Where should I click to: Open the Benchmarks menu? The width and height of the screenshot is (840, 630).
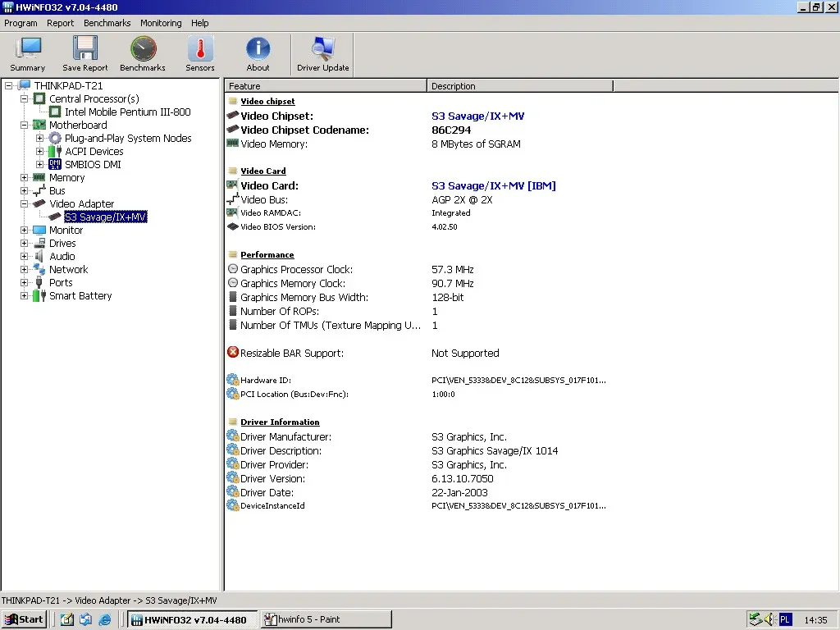(x=107, y=23)
